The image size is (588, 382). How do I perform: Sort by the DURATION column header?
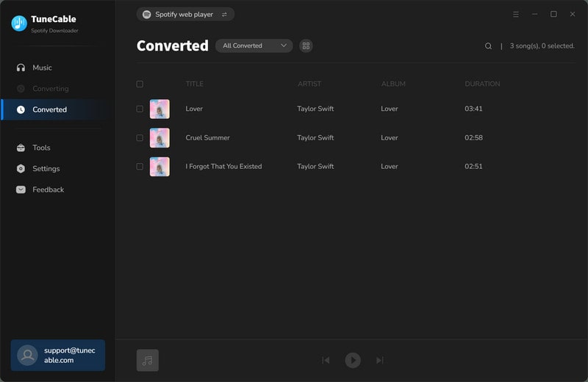482,84
